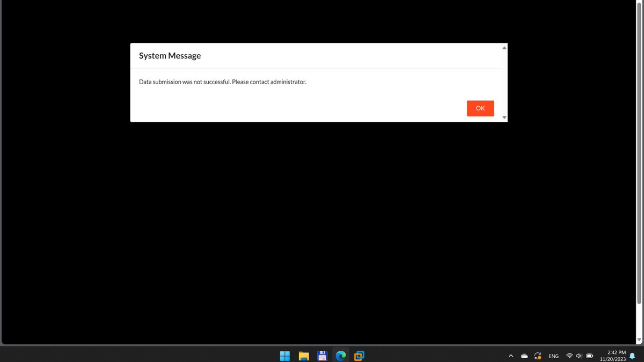Launch VMware Workstation from the taskbar

pyautogui.click(x=359, y=356)
